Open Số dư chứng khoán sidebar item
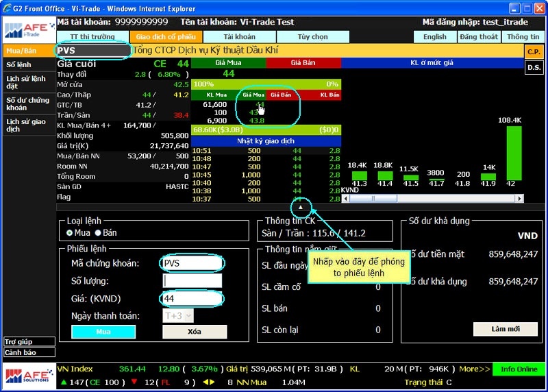Viewport: 548px width, 392px height. pyautogui.click(x=29, y=104)
